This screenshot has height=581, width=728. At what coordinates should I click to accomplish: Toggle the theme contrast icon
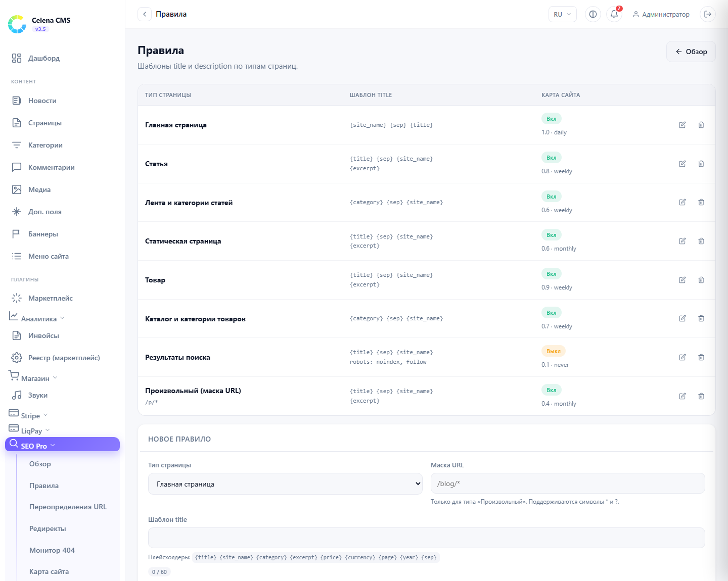(593, 14)
